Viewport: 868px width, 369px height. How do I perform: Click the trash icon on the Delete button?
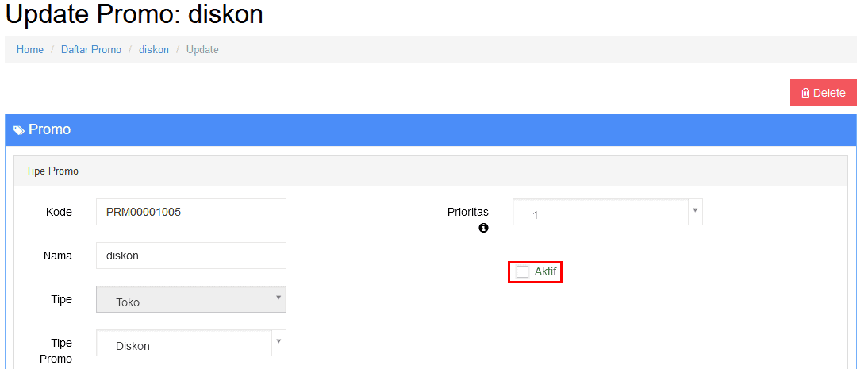click(806, 93)
